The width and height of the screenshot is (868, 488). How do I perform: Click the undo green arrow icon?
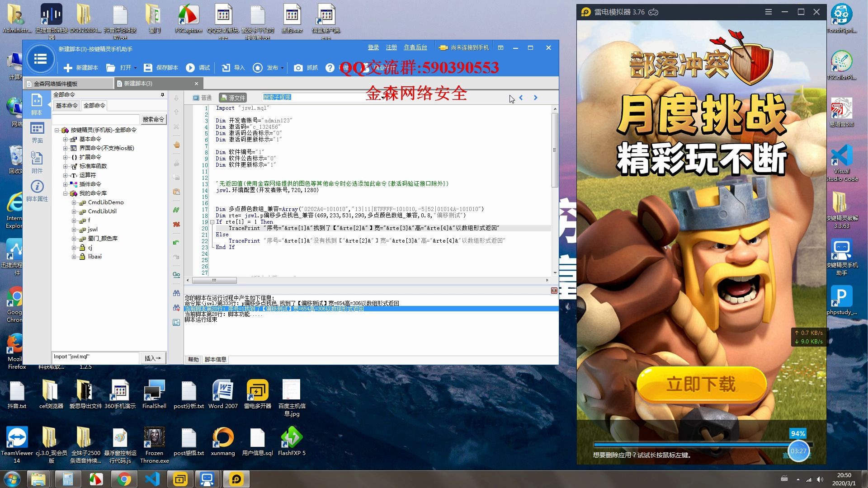point(176,243)
